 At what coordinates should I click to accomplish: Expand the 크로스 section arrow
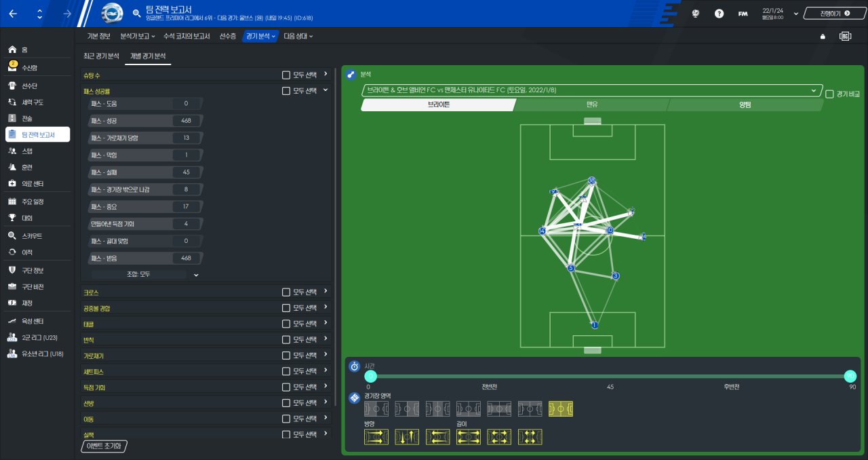[325, 292]
